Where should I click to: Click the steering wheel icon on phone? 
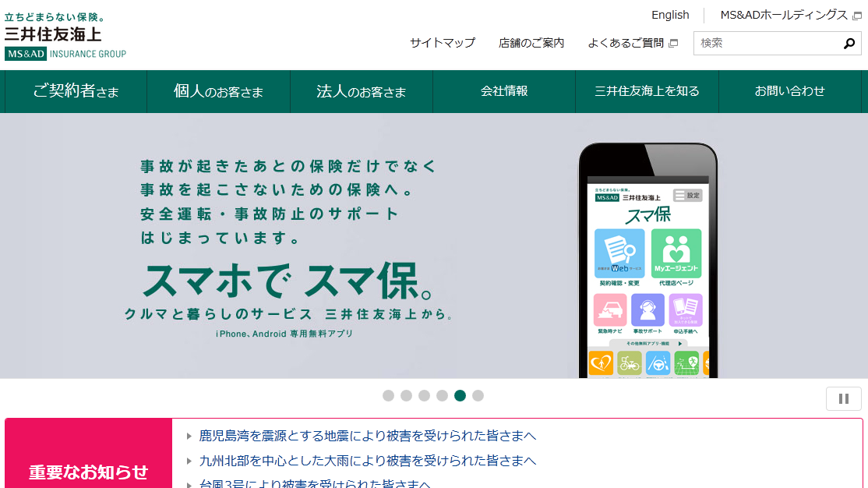[x=658, y=364]
